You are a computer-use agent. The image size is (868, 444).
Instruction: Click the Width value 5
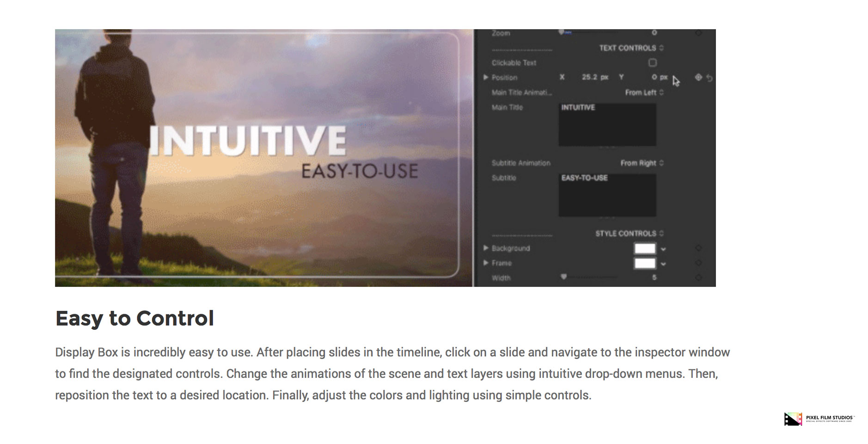coord(654,277)
